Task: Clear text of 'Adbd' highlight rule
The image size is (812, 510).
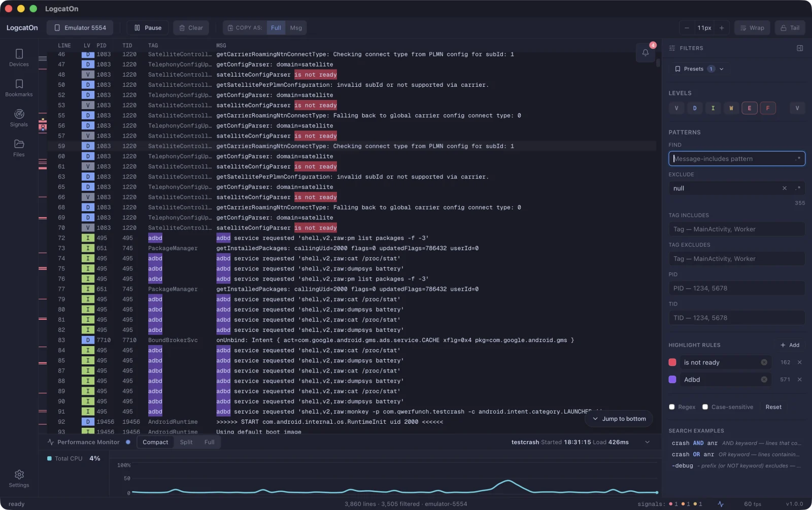Action: (x=764, y=380)
